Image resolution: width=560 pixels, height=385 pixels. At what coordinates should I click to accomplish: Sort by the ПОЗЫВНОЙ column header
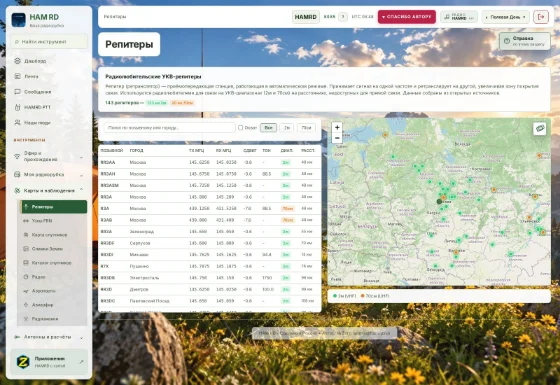pyautogui.click(x=112, y=151)
